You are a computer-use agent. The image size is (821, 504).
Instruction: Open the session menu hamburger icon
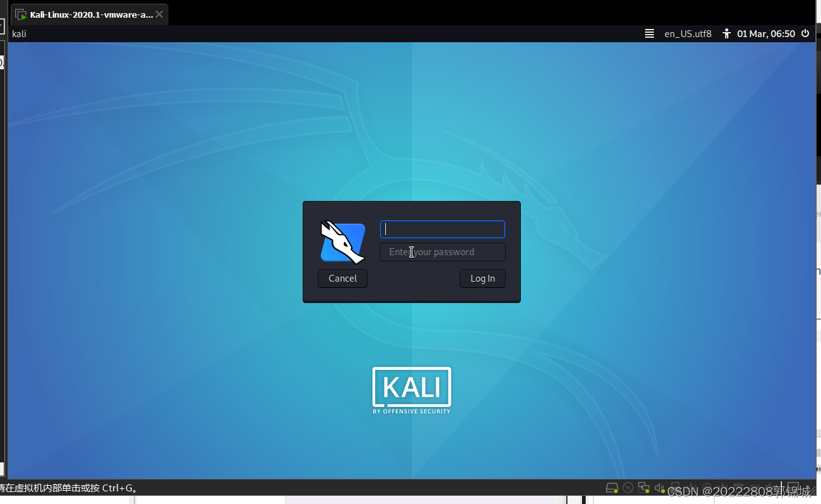649,34
